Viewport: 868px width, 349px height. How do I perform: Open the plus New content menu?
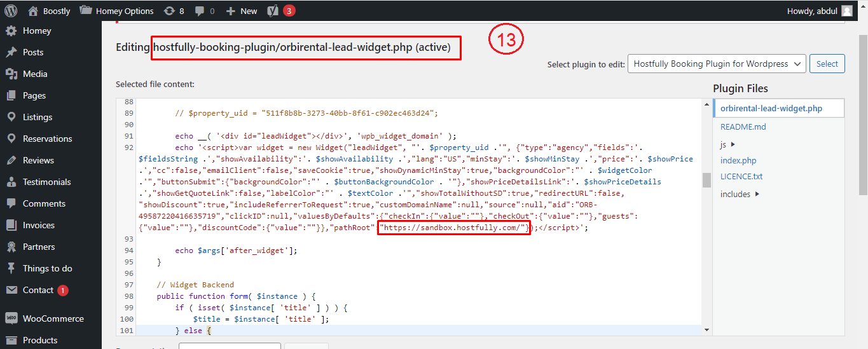coord(242,11)
